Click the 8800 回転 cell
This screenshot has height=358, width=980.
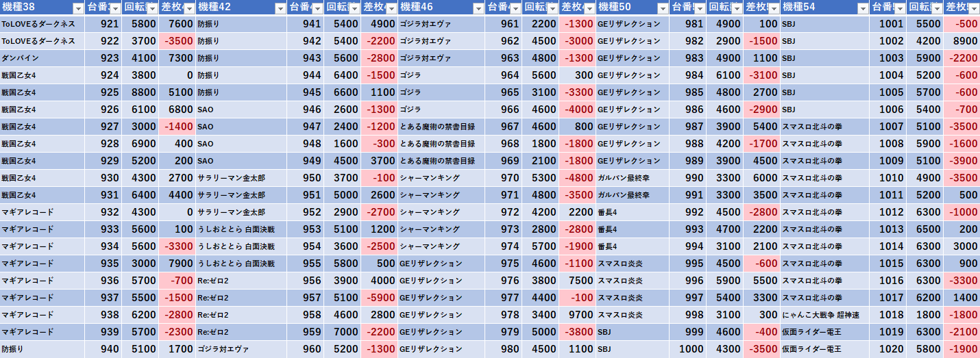140,92
